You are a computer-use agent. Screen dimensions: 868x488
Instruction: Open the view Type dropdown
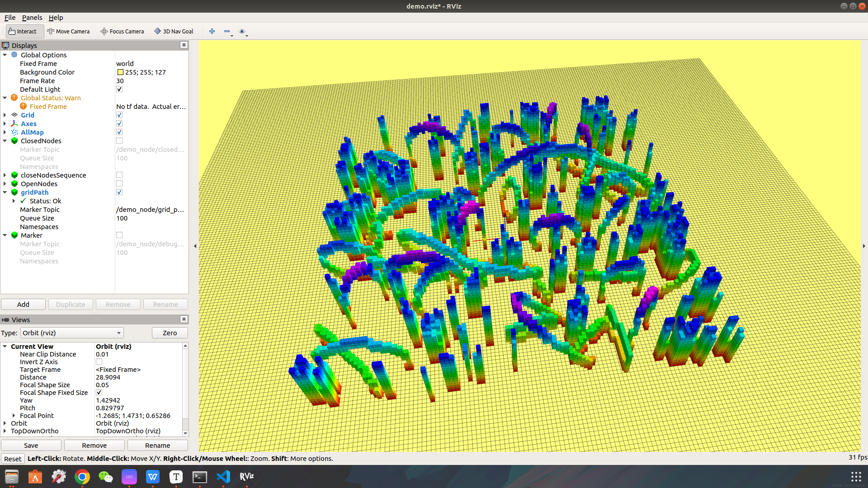point(72,333)
